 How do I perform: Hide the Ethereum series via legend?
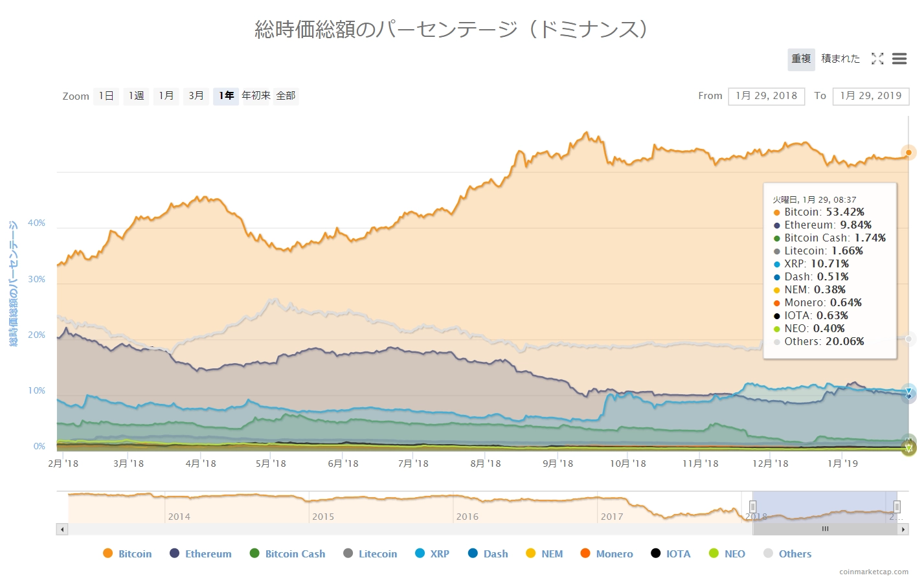pyautogui.click(x=201, y=554)
